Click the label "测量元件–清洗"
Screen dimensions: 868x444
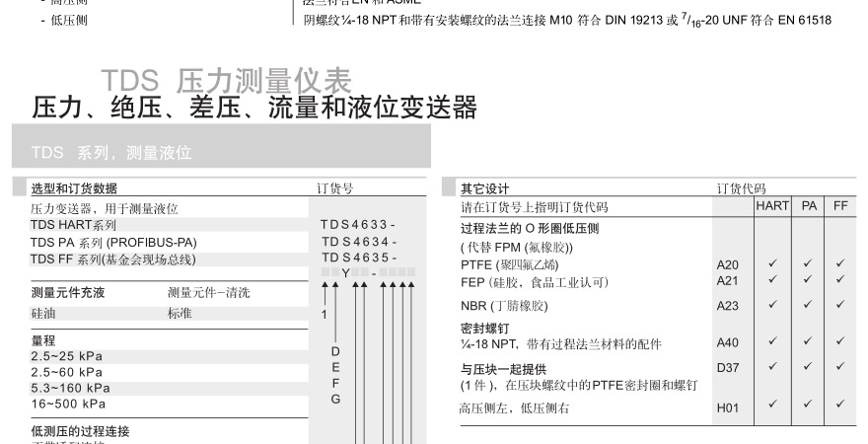209,293
